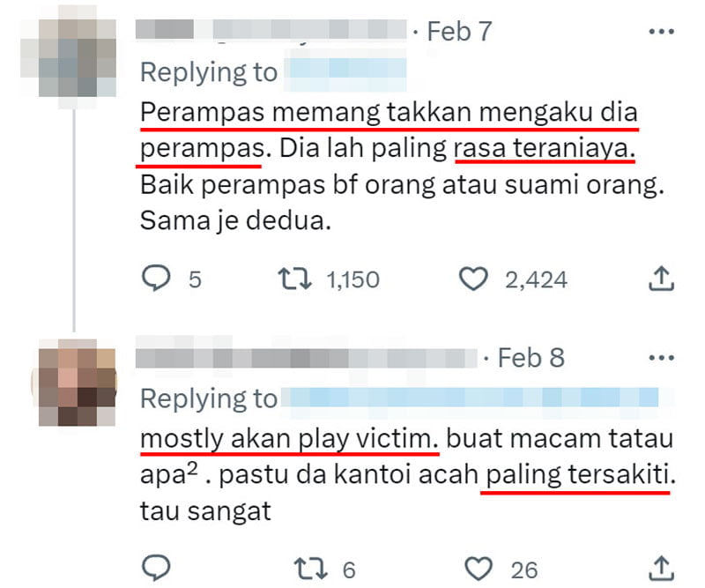Screen dimensions: 705x588
Task: Open the Feb 8 timestamp link
Action: pos(531,358)
